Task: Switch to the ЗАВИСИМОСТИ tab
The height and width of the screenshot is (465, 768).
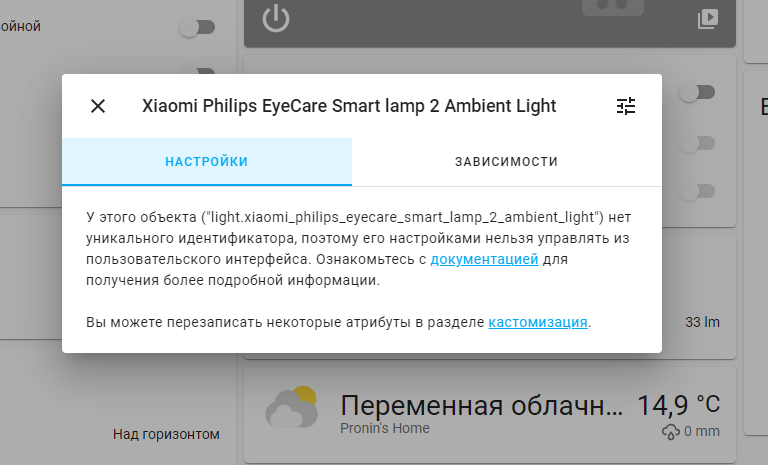Action: 506,162
